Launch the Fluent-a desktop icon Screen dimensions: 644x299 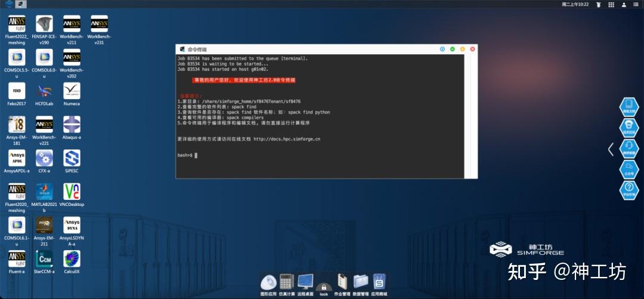point(17,258)
